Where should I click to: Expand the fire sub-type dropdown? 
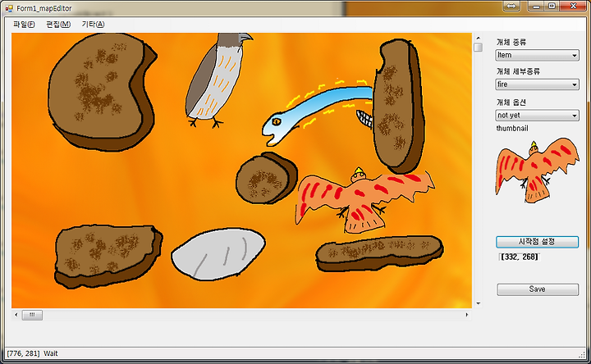point(537,84)
